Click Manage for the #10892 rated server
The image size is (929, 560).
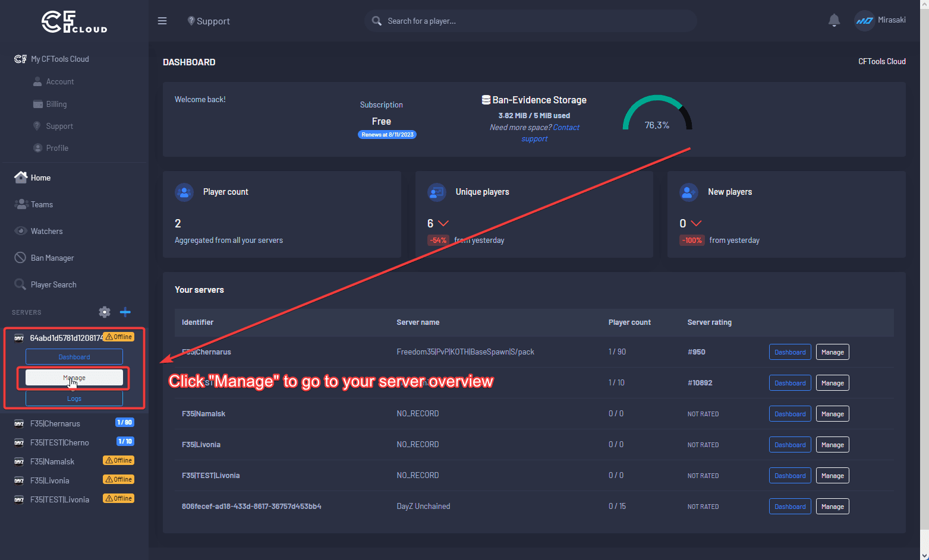point(832,383)
